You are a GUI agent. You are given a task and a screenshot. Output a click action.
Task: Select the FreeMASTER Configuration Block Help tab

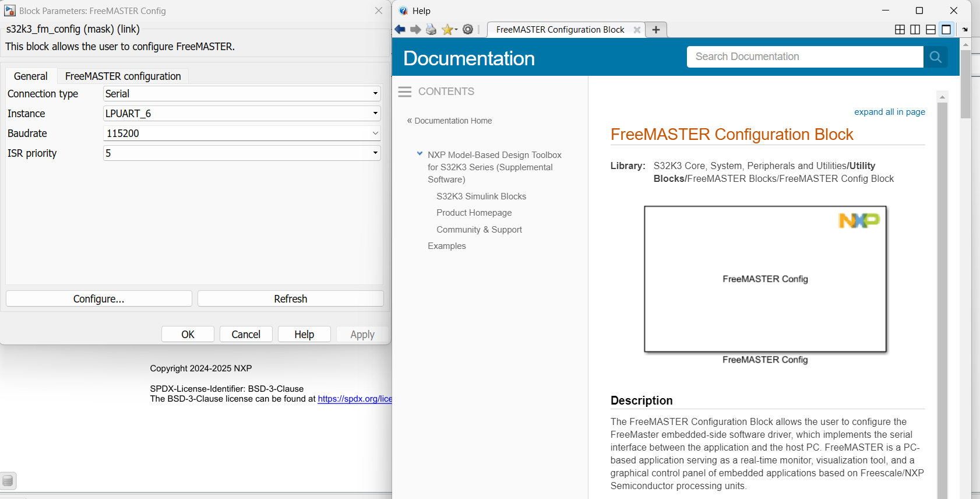coord(560,30)
